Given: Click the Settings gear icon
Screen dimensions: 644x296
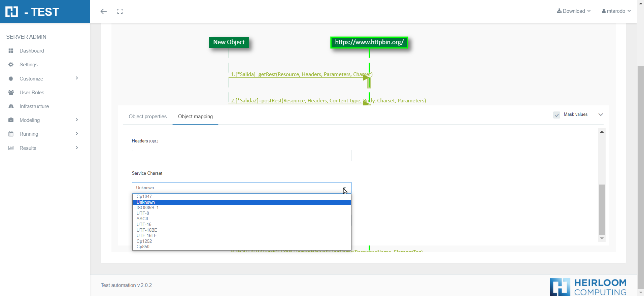Looking at the screenshot, I should click(x=11, y=65).
